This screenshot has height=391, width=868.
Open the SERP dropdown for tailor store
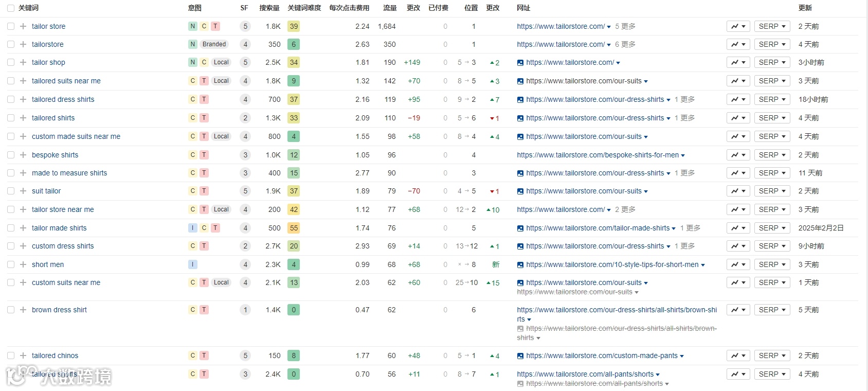coord(772,26)
